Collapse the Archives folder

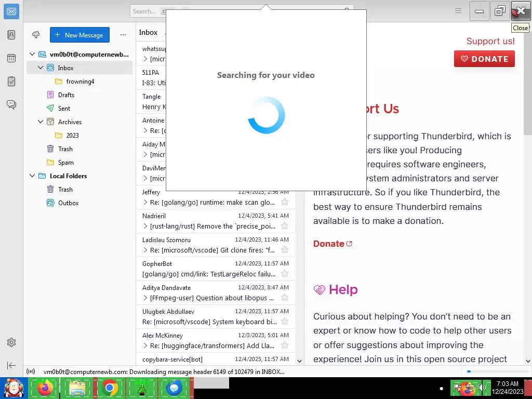click(x=41, y=122)
